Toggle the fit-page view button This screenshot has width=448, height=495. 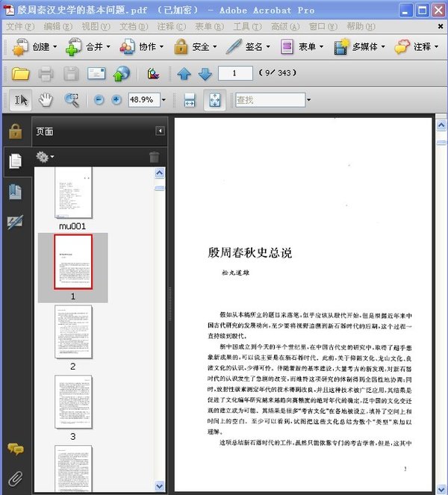pyautogui.click(x=215, y=99)
